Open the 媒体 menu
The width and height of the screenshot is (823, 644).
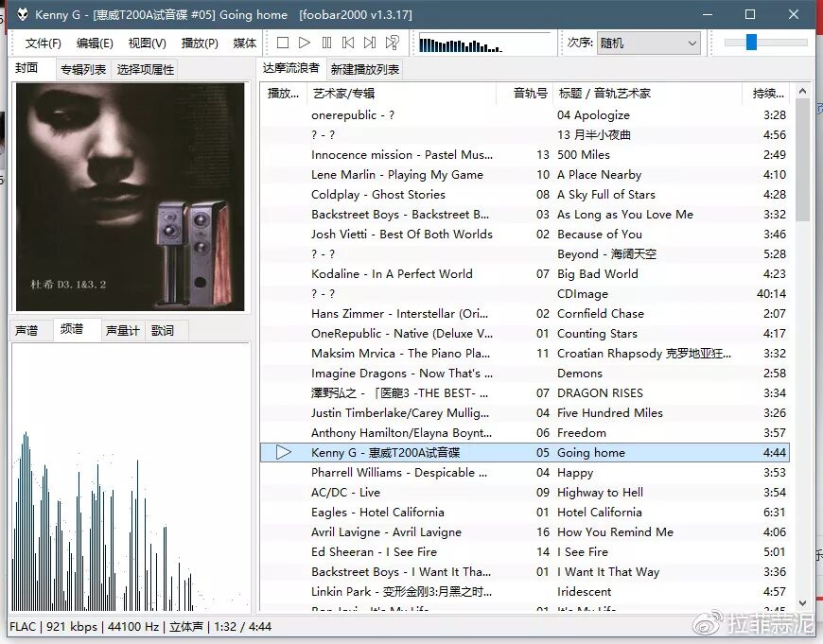[245, 44]
